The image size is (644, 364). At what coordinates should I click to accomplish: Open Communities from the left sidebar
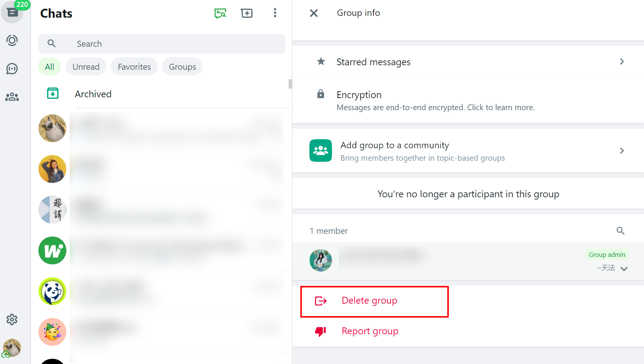[12, 97]
